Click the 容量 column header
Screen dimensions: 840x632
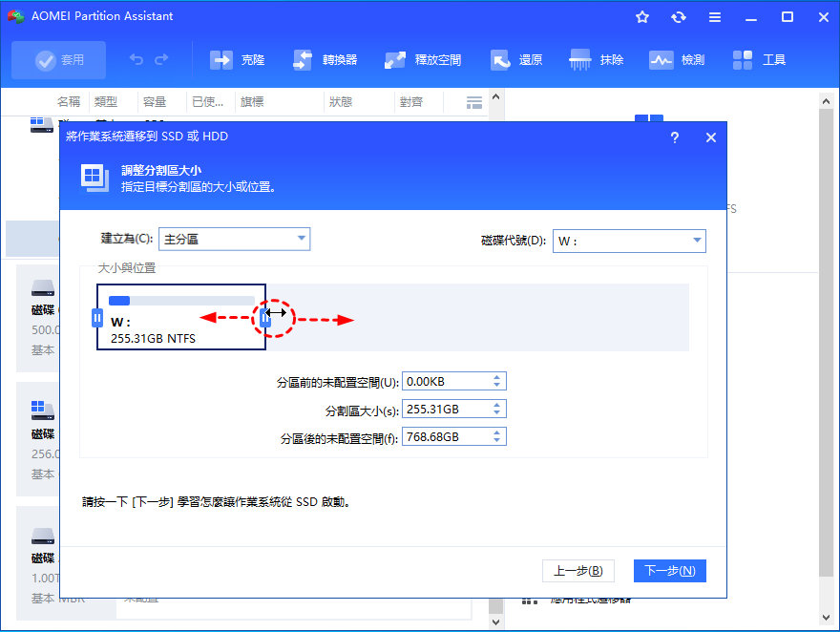tap(155, 102)
